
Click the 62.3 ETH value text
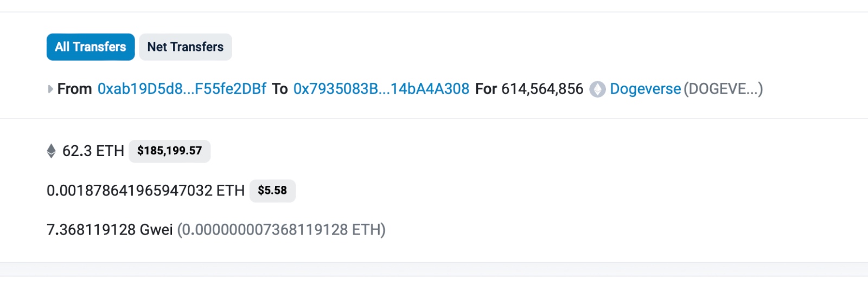93,151
